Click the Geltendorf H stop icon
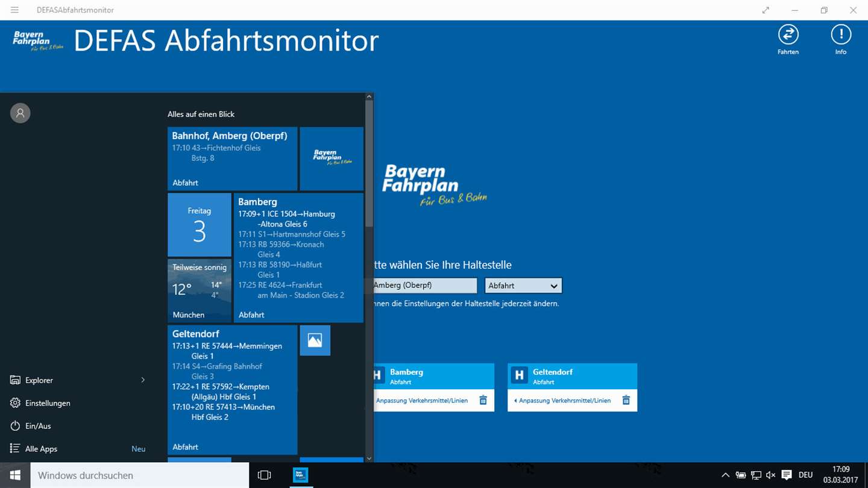868x488 pixels. (519, 375)
